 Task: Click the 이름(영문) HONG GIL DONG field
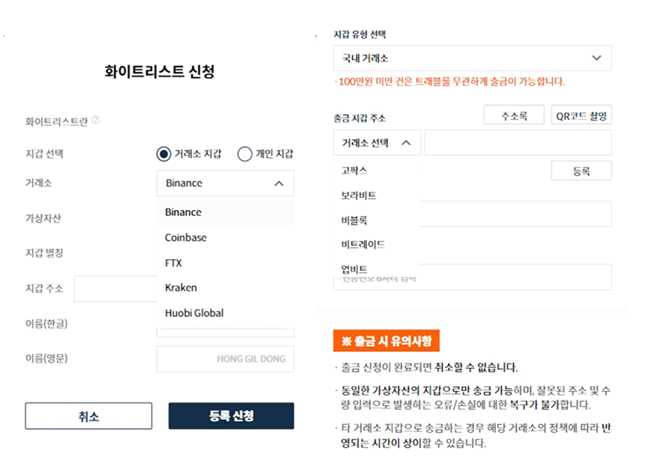pos(225,359)
